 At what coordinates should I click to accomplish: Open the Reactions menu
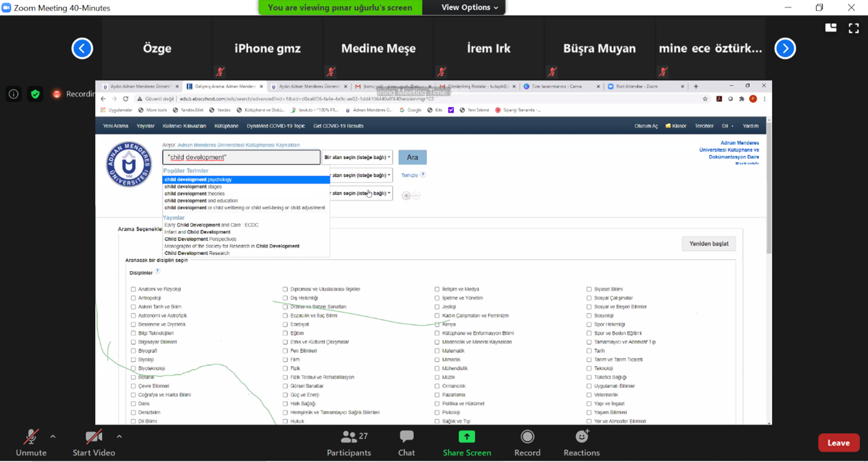(x=581, y=437)
